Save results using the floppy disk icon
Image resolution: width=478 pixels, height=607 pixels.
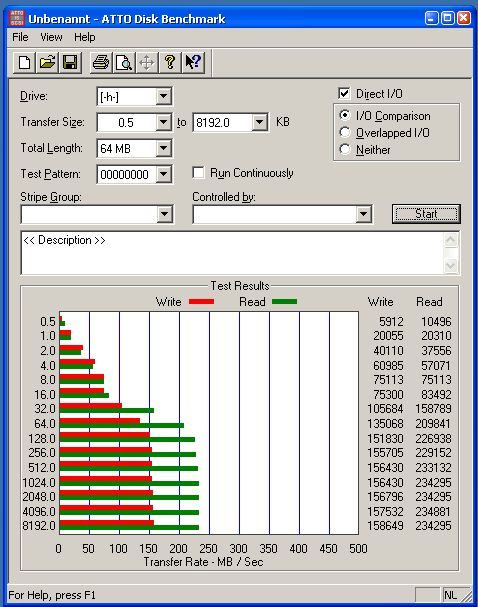pyautogui.click(x=70, y=62)
